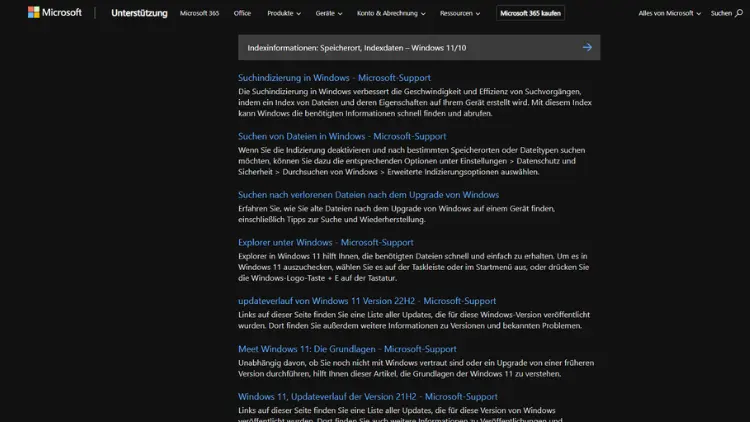The image size is (750, 422).
Task: Click text "Unabhängig davon, ob Sie noch nicht"
Action: 416,368
